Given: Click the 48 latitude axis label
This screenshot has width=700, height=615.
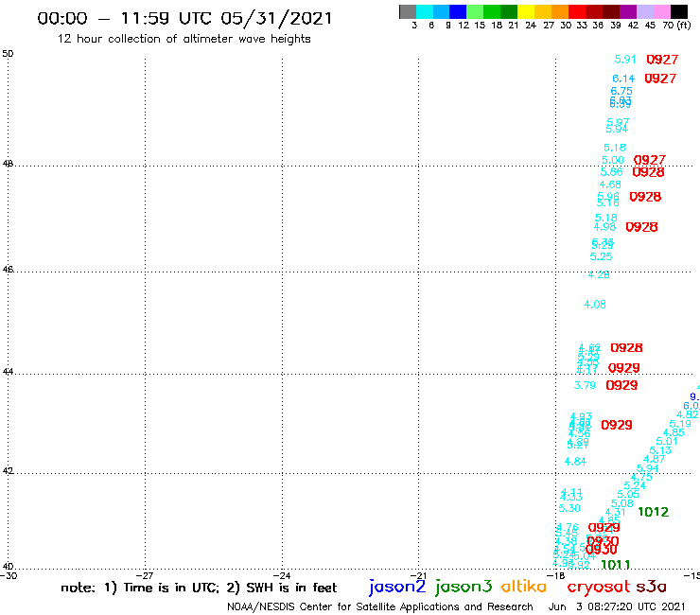Looking at the screenshot, I should pos(8,164).
